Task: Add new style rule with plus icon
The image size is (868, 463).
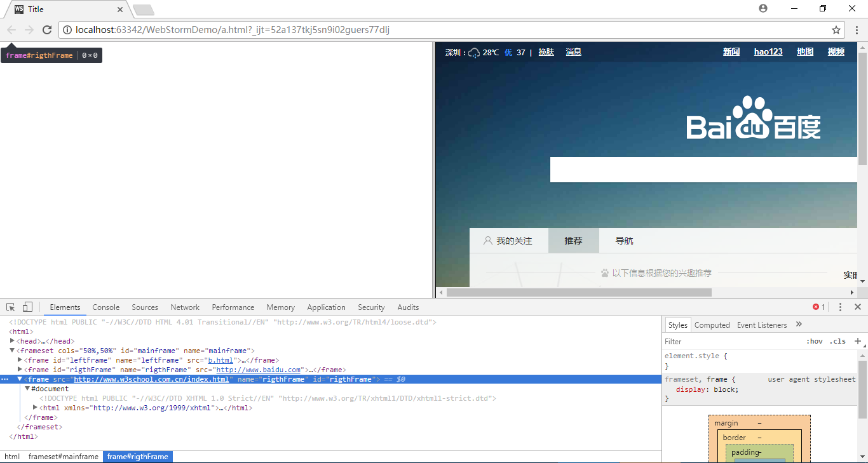Action: click(x=857, y=341)
